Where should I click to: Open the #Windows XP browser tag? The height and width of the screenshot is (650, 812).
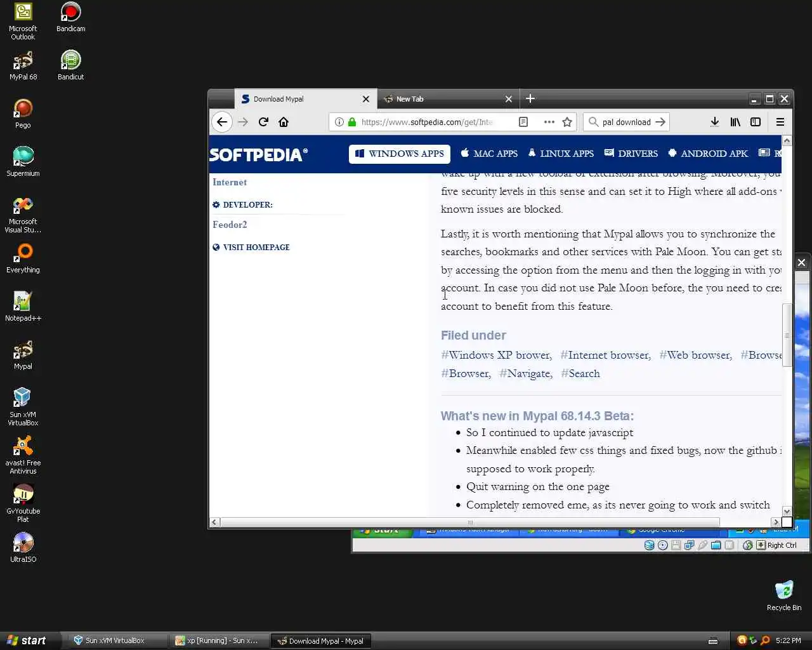click(x=497, y=355)
